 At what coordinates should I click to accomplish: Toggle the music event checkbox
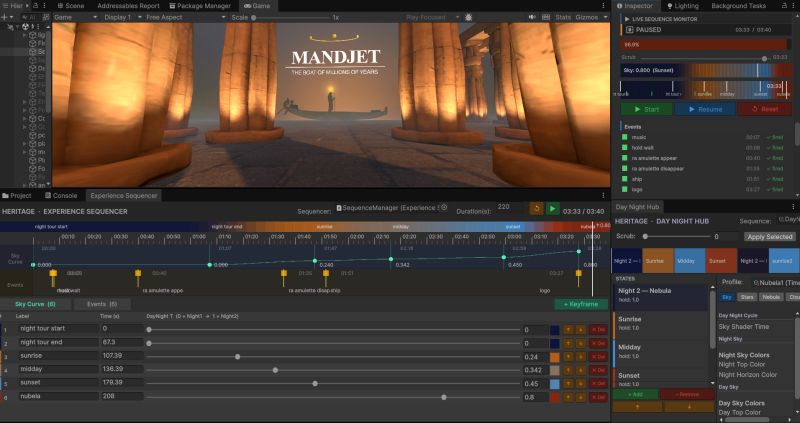click(624, 137)
